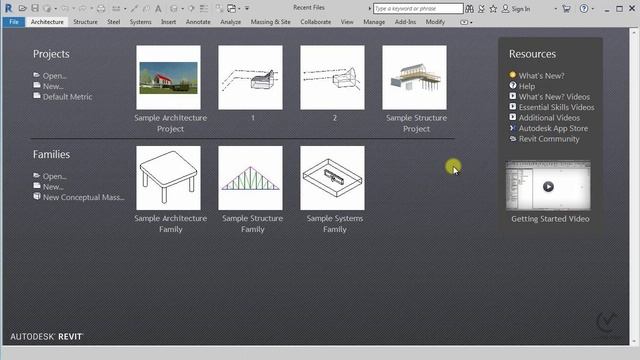Open the Sync dropdown arrow
This screenshot has height=360, width=640.
coord(56,9)
